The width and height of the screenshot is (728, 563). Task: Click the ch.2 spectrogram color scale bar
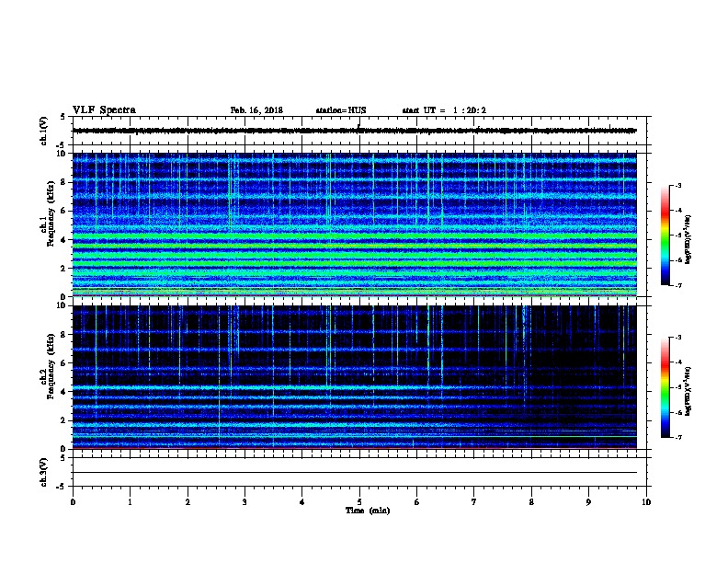pos(665,387)
